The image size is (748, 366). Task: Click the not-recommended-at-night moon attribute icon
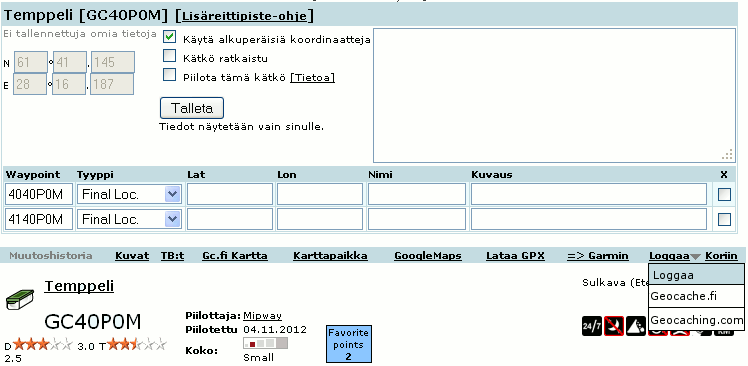click(613, 325)
